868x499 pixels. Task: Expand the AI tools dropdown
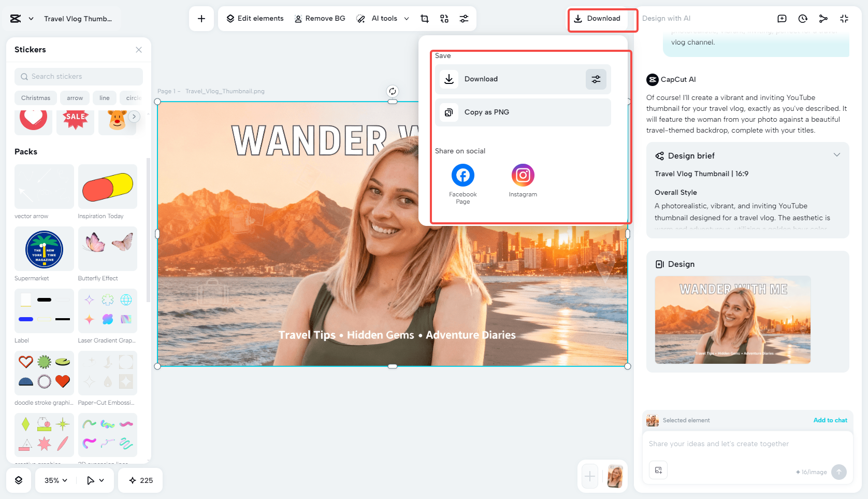click(x=407, y=18)
